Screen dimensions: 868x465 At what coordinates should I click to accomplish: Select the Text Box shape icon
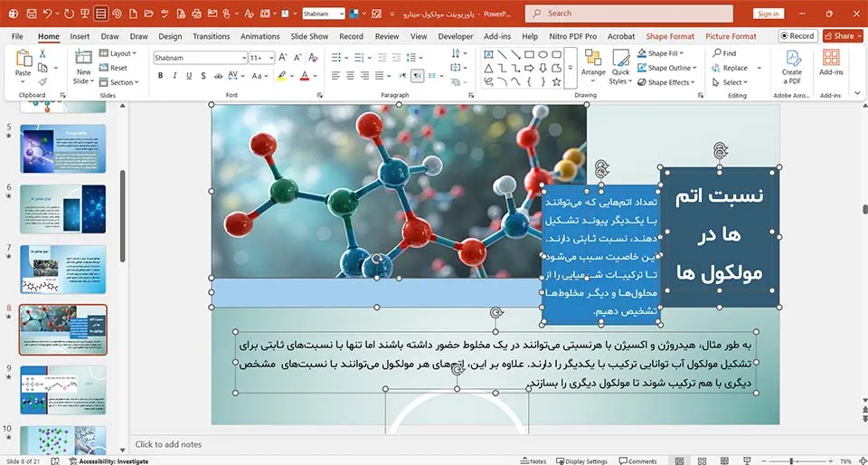(488, 54)
